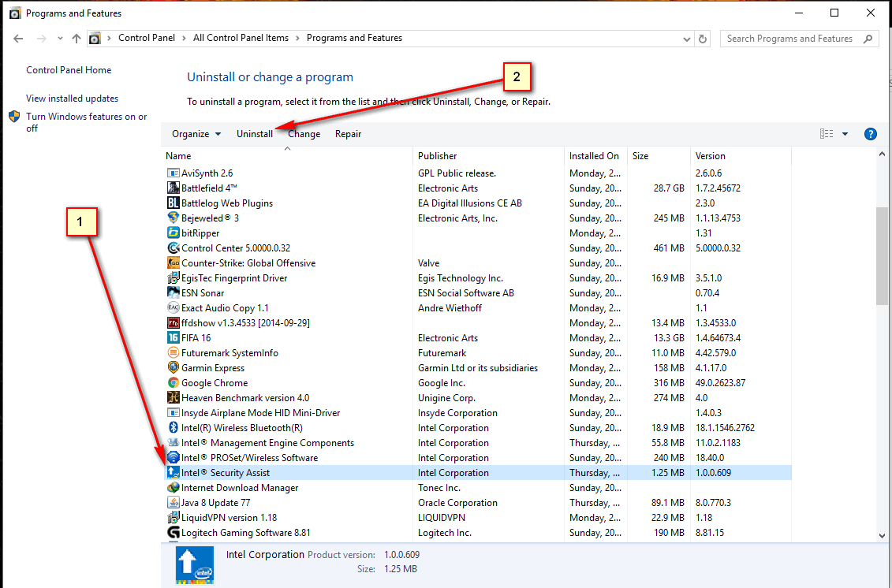Click the Intel Wireless Bluetooth icon

173,428
